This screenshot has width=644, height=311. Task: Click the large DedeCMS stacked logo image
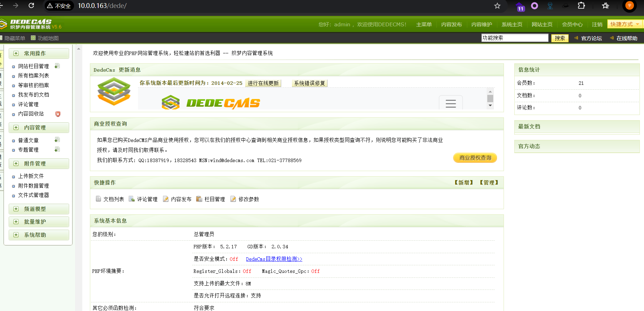coord(114,91)
